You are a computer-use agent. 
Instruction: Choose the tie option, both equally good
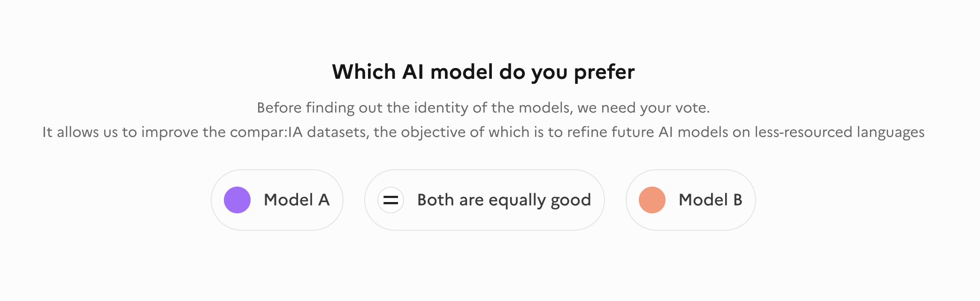[x=484, y=200]
